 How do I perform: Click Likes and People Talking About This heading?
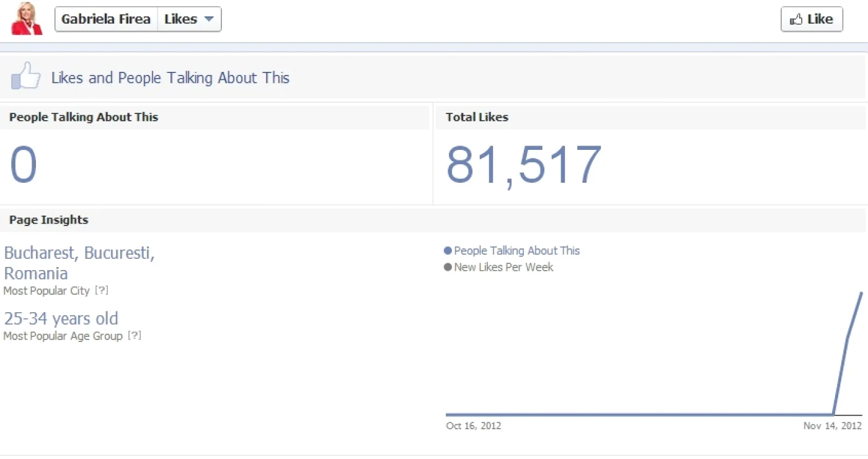point(170,77)
